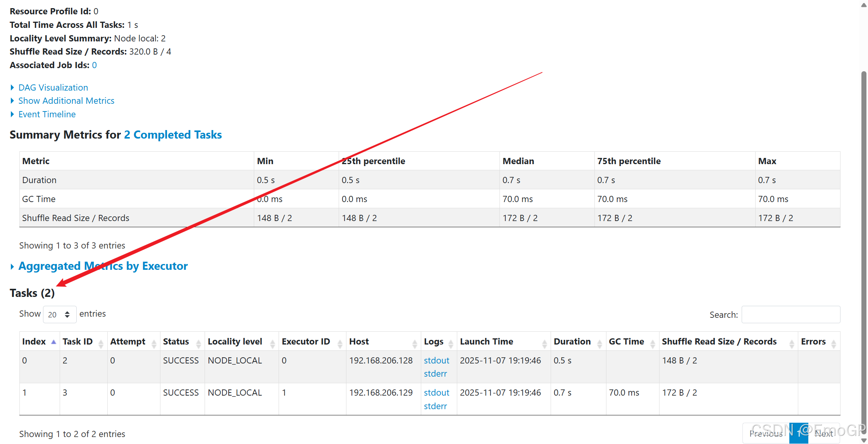Viewport: 868px width, 444px height.
Task: Open Associated Job Id 0 link
Action: point(94,65)
